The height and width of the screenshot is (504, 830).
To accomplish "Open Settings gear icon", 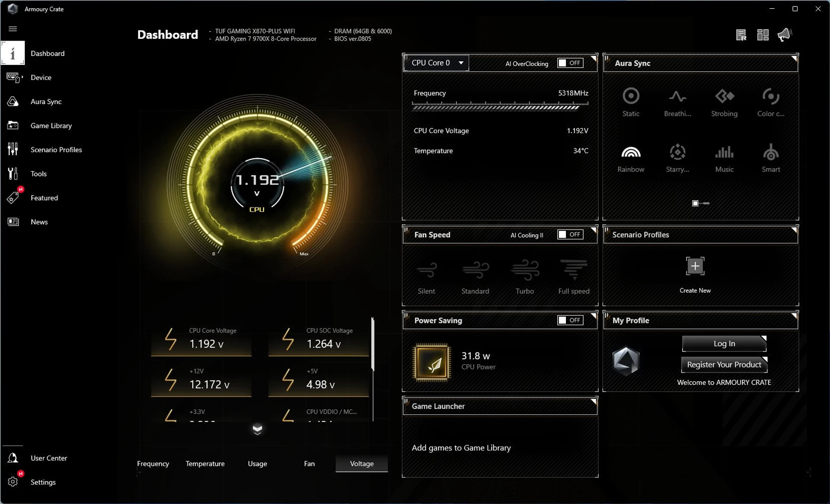I will pyautogui.click(x=13, y=482).
